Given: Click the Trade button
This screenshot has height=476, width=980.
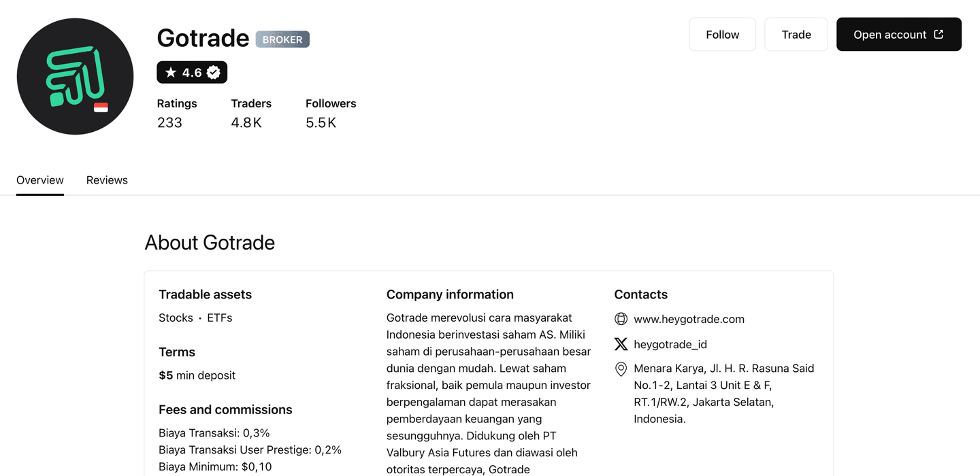Looking at the screenshot, I should (x=796, y=34).
